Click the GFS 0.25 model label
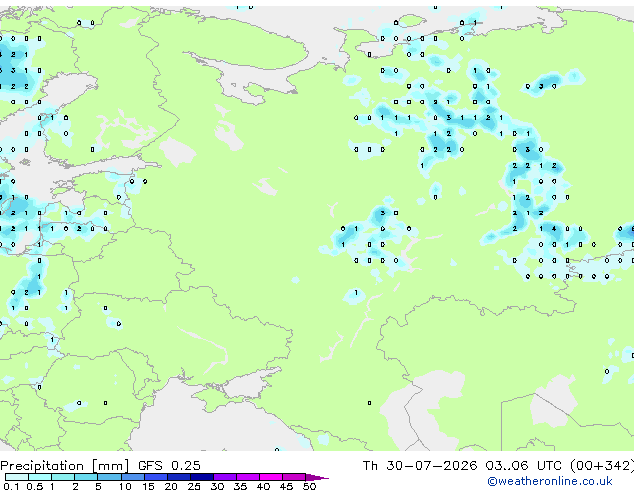This screenshot has width=634, height=490. click(169, 466)
